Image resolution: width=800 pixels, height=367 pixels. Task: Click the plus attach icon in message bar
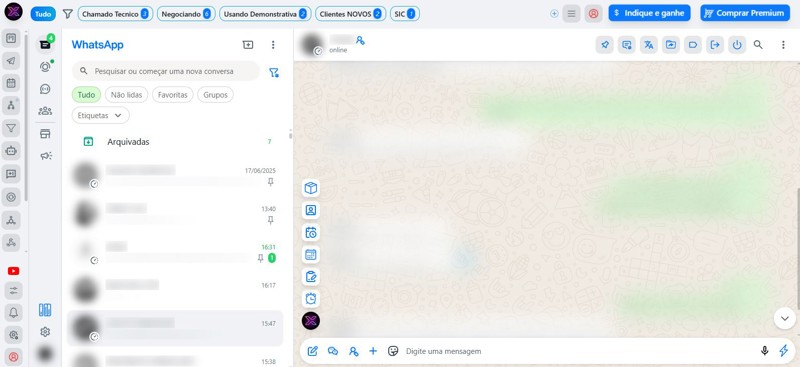pyautogui.click(x=373, y=351)
